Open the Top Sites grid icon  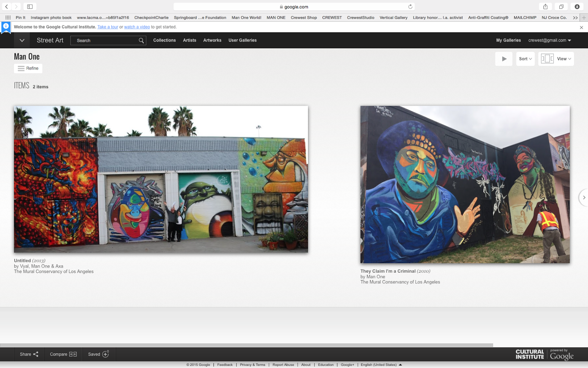click(8, 18)
